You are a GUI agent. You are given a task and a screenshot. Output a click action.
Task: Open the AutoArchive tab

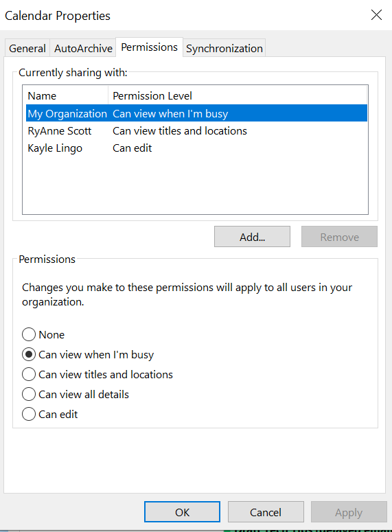click(83, 49)
